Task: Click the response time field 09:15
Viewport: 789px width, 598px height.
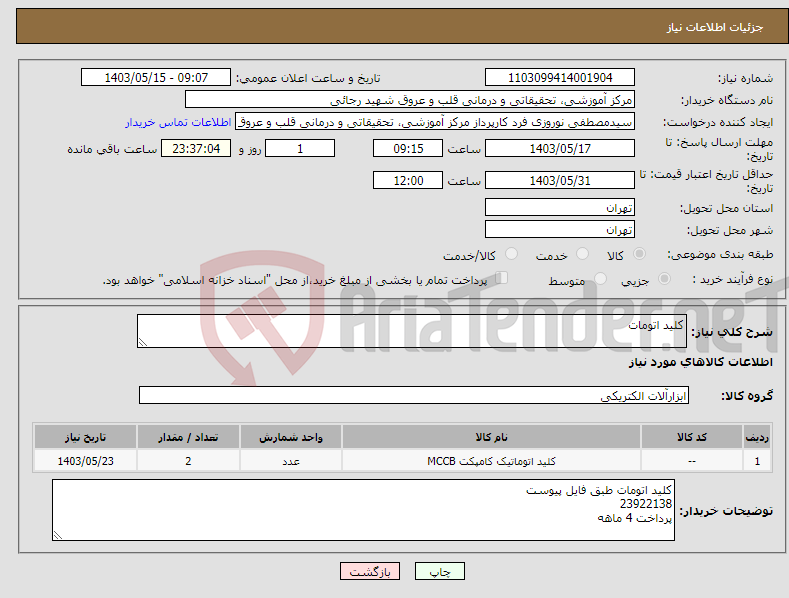Action: (x=408, y=148)
